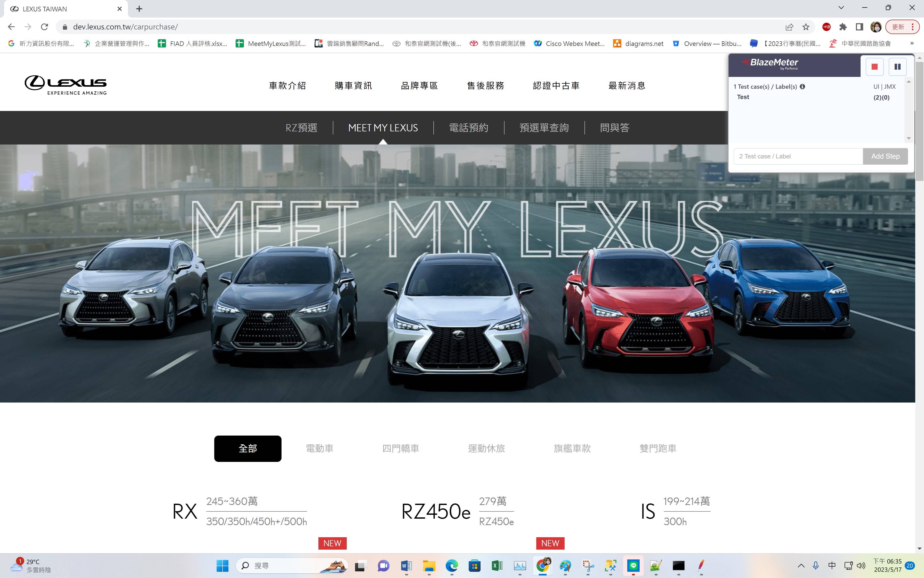The image size is (924, 578).
Task: Filter cars by 電動車
Action: point(320,448)
